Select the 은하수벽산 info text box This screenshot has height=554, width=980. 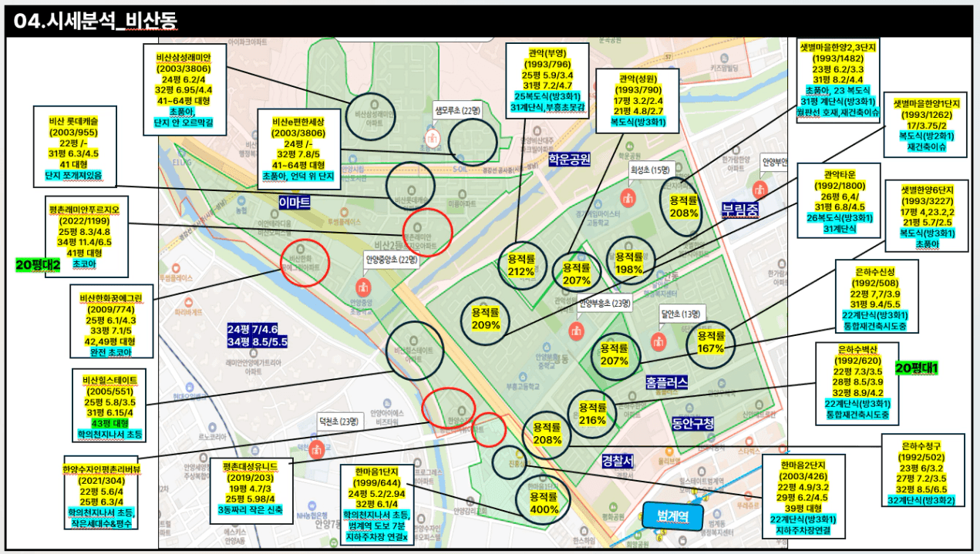[x=857, y=384]
